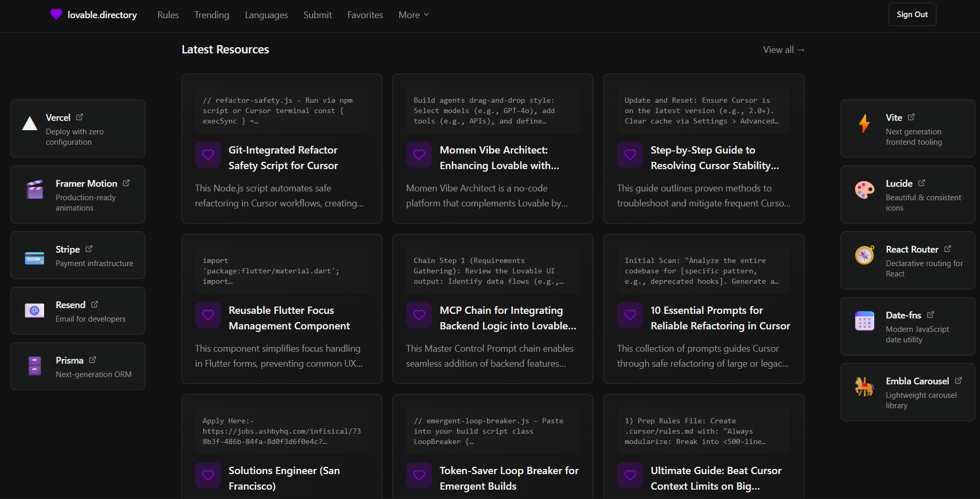
Task: Favorite the Reusable Flutter Focus Management card
Action: click(x=208, y=315)
